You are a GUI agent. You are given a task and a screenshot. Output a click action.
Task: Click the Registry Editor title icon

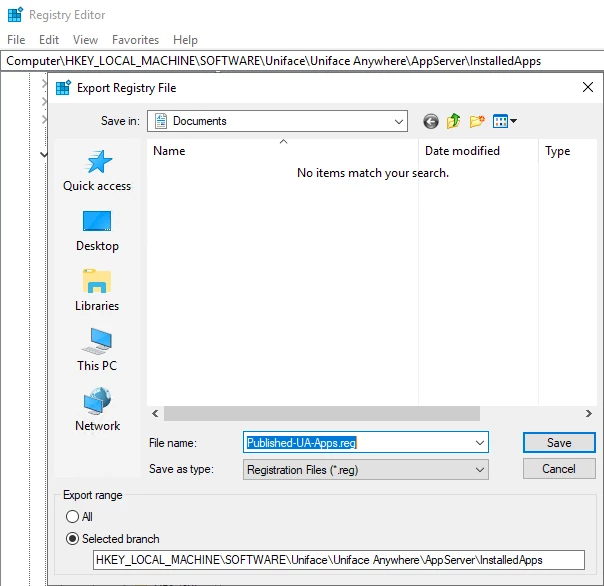pyautogui.click(x=15, y=15)
